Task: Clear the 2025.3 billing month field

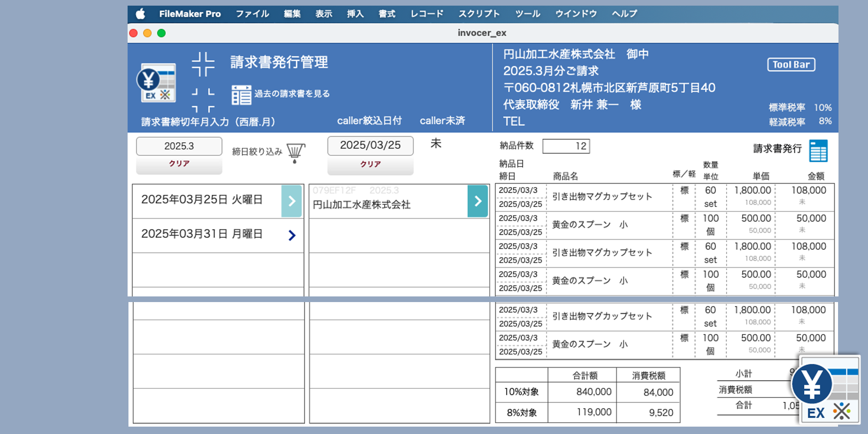Action: [x=179, y=164]
